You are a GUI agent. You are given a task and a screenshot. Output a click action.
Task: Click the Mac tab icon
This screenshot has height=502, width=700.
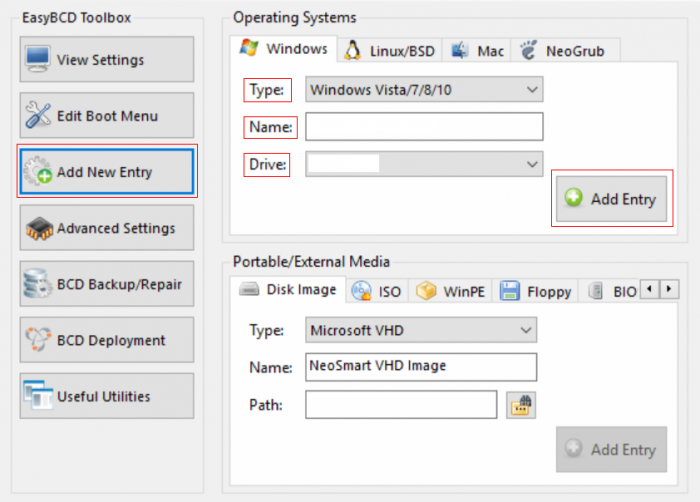click(460, 50)
